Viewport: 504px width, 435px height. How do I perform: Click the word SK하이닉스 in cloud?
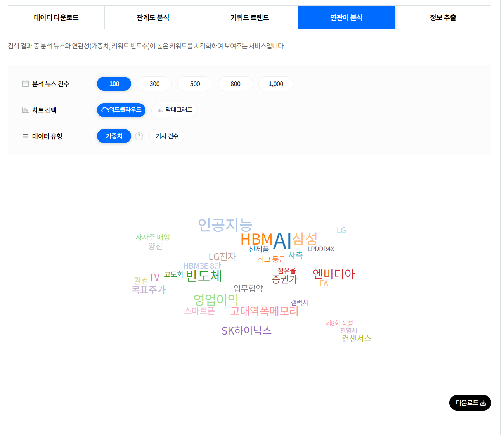click(246, 331)
